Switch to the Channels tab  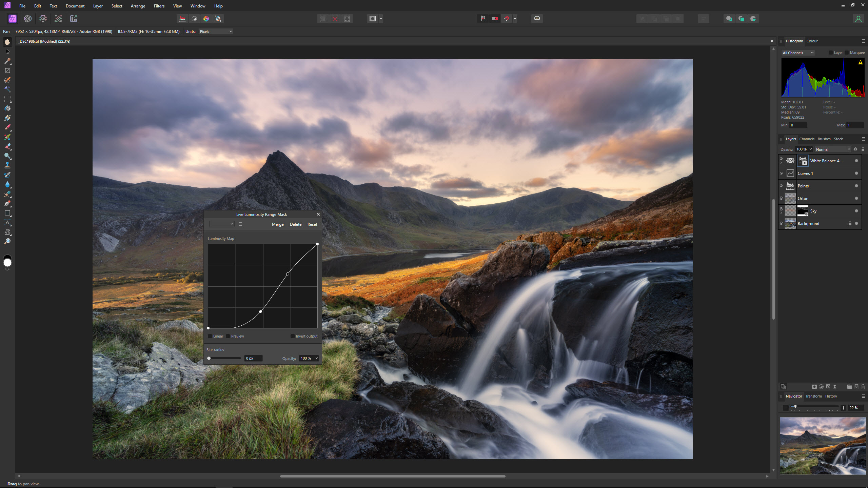pyautogui.click(x=807, y=139)
